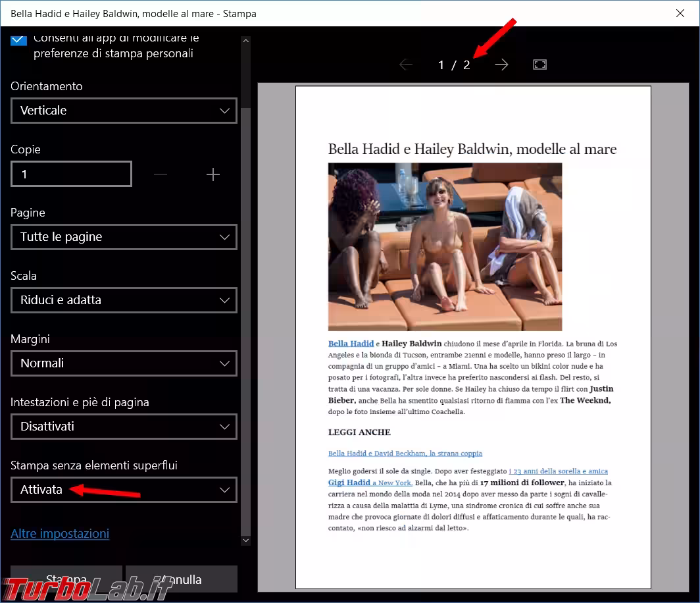
Task: Click inside the Copie number field
Action: pyautogui.click(x=71, y=174)
